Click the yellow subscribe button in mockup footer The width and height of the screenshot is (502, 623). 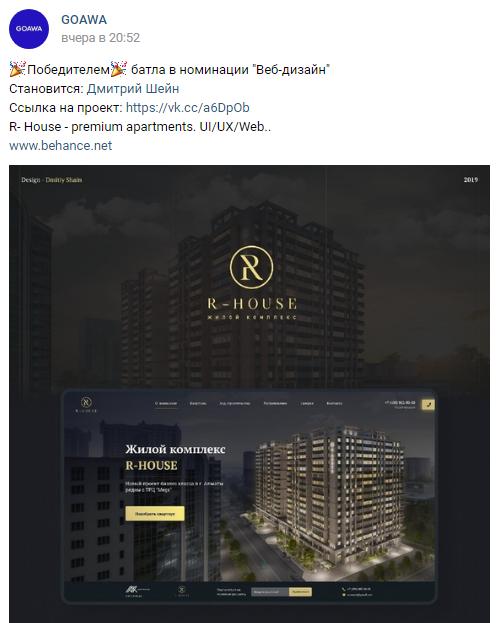click(x=300, y=592)
